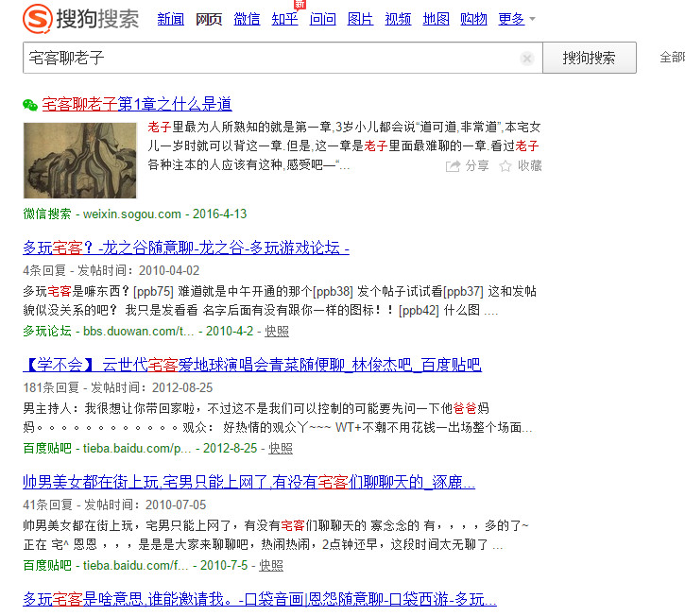Switch to the 视频 tab
Screen dimensions: 685x616
tap(398, 19)
